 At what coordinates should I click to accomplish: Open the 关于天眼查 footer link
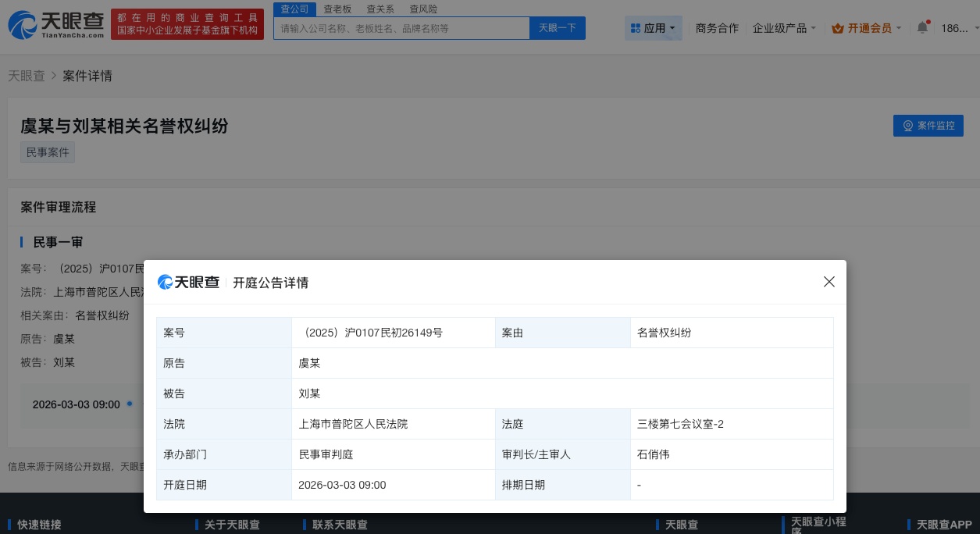tap(232, 525)
